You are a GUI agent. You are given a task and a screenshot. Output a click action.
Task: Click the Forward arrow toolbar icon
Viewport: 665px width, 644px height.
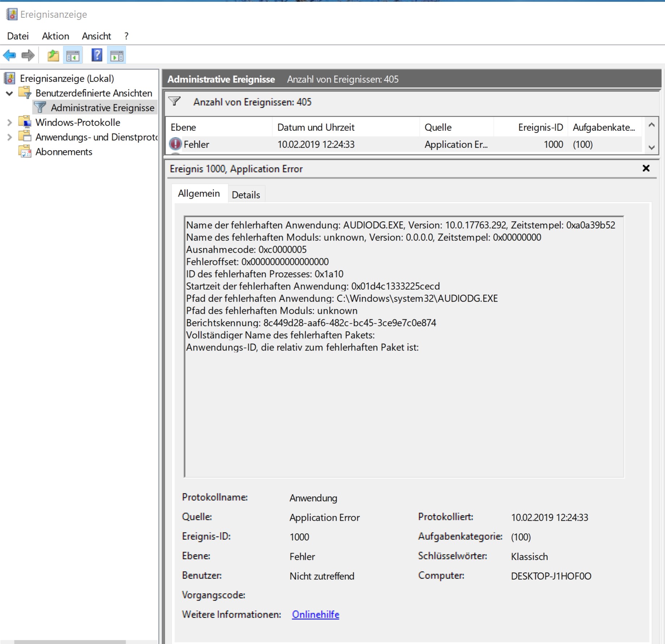click(x=28, y=55)
